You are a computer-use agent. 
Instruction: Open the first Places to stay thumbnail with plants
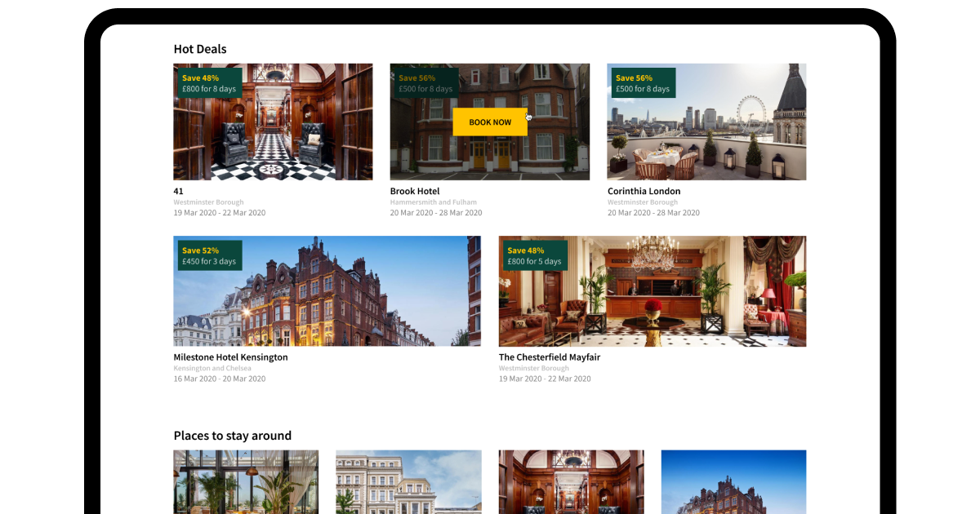point(246,482)
